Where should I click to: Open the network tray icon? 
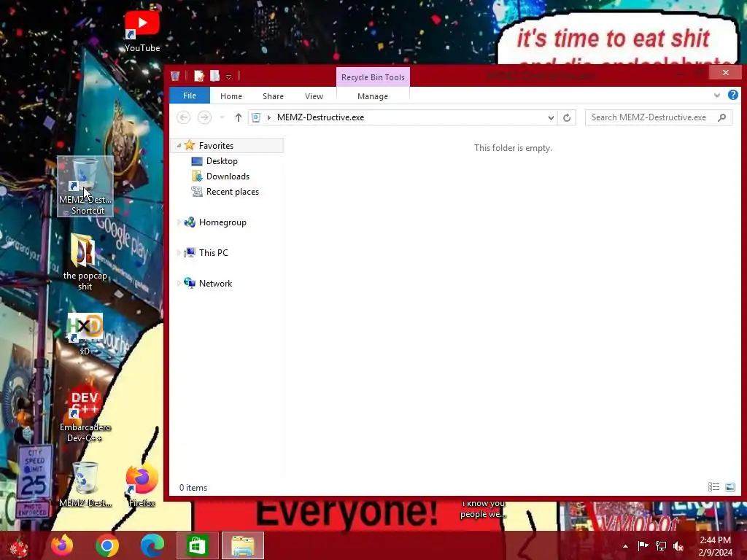click(661, 545)
